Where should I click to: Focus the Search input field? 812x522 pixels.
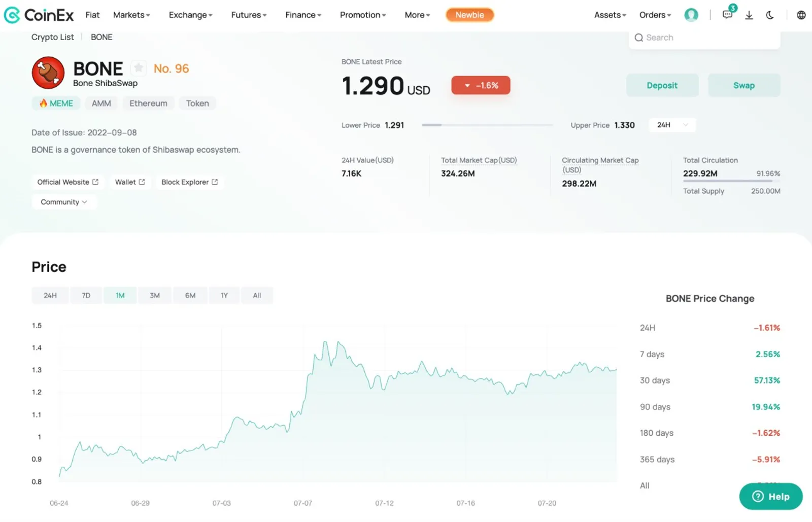(704, 38)
